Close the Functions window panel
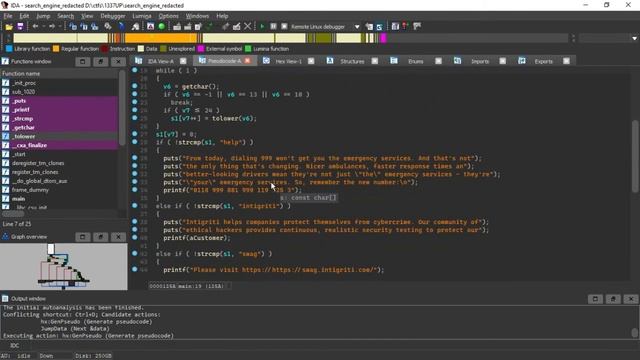The image size is (640, 360). point(118,62)
